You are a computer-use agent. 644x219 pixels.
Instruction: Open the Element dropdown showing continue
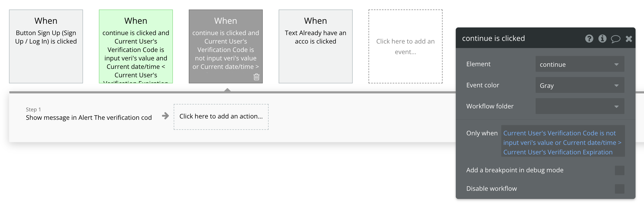(x=580, y=64)
